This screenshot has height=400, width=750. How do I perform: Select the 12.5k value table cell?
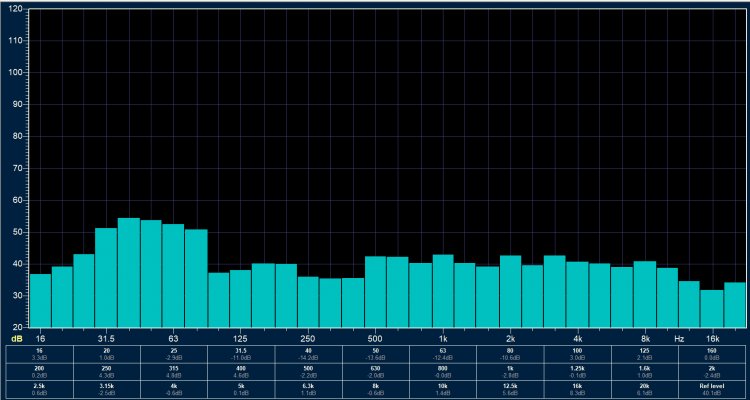click(510, 390)
